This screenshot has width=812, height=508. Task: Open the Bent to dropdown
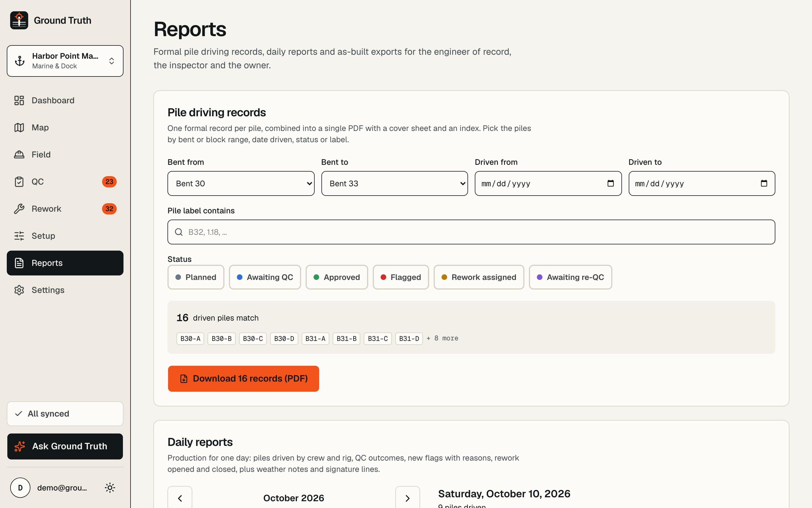click(x=395, y=183)
